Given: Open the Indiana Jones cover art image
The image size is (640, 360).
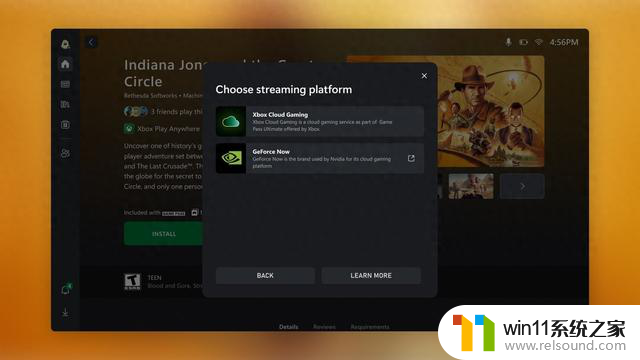Looking at the screenshot, I should coord(491,111).
